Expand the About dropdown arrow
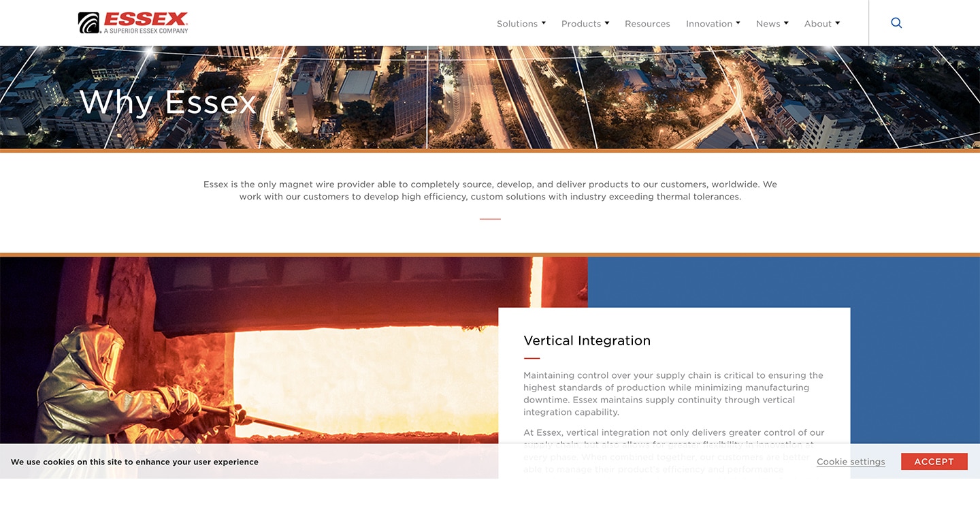Viewport: 980px width, 508px height. pos(838,23)
